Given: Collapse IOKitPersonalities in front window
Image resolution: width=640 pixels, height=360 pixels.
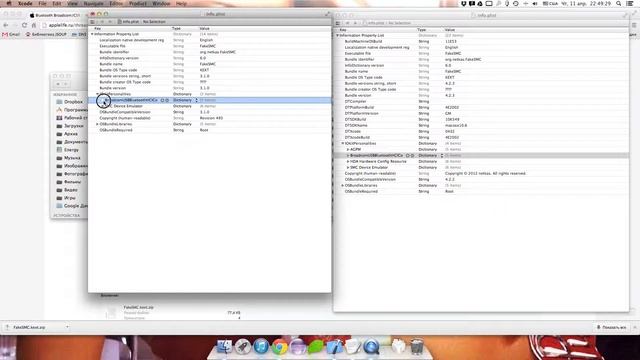Looking at the screenshot, I should click(97, 94).
